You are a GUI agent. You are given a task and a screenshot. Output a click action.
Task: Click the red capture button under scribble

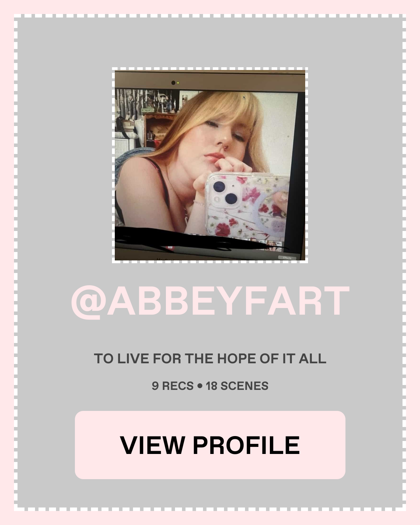coord(170,247)
